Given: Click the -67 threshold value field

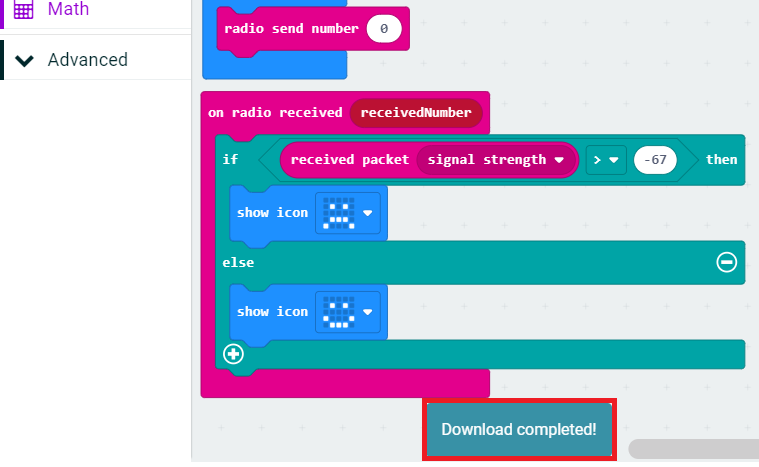Looking at the screenshot, I should 656,159.
